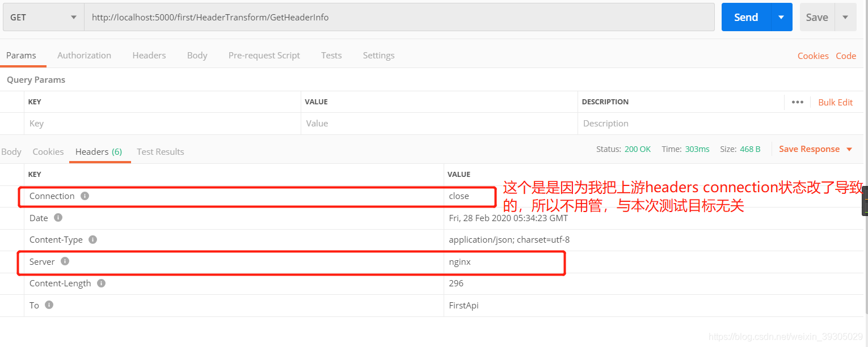
Task: Expand the Save dropdown arrow
Action: click(845, 18)
